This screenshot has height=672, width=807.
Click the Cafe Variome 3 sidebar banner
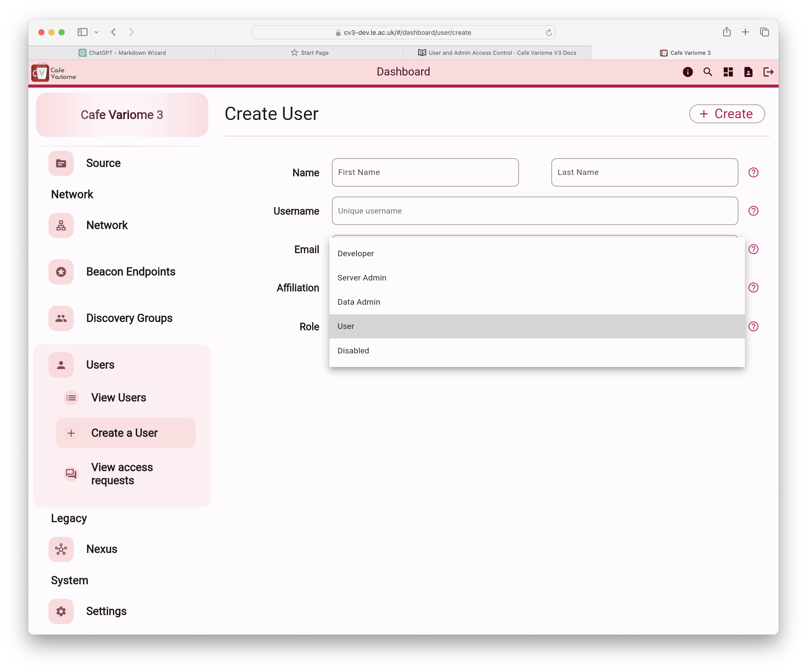click(122, 115)
